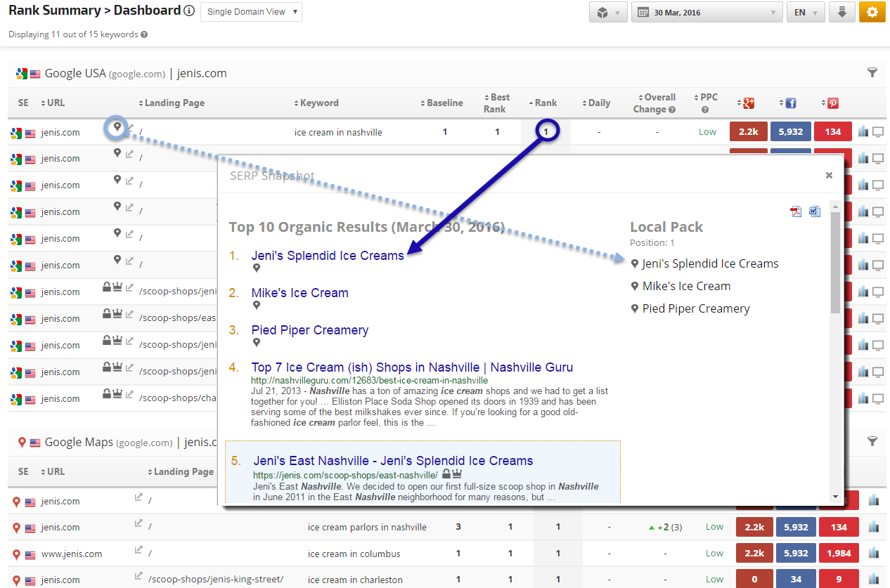Click keyword 'ice cream in charleston'
This screenshot has width=890, height=588.
click(x=355, y=580)
